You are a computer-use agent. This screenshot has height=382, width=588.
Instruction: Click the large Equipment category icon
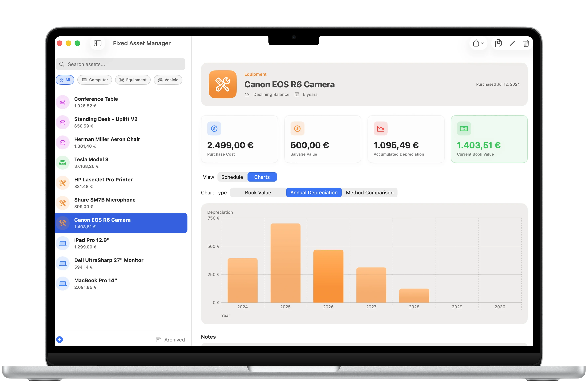pos(223,84)
